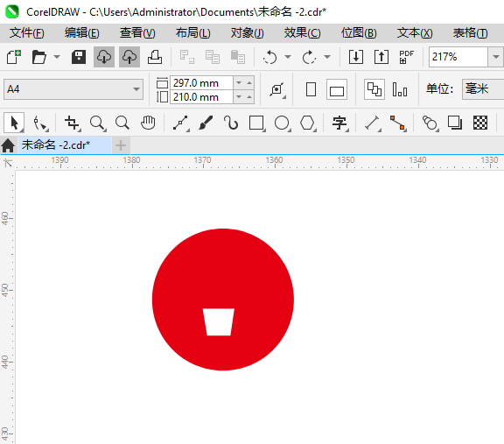Open the 文本(X) menu

[415, 32]
